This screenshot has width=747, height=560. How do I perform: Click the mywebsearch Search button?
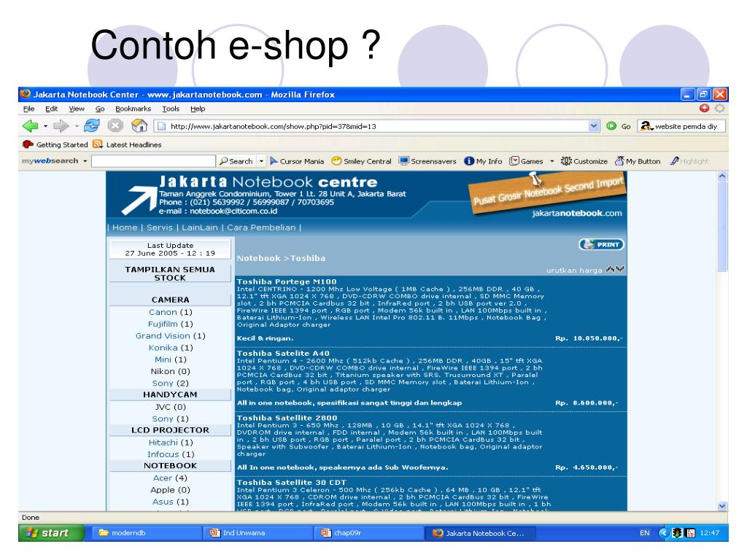pos(236,161)
